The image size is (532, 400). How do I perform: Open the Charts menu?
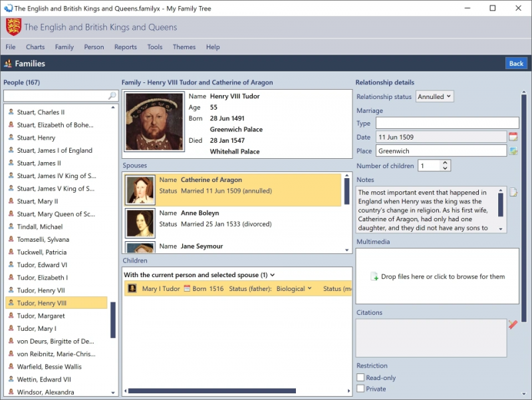(x=35, y=47)
